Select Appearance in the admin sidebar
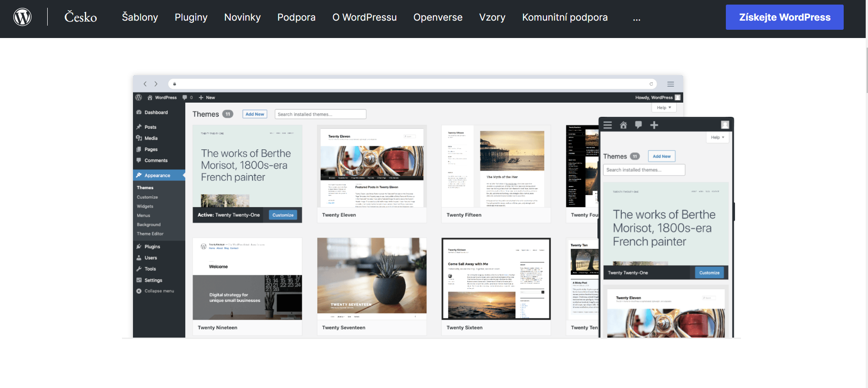The image size is (868, 388). (x=159, y=175)
